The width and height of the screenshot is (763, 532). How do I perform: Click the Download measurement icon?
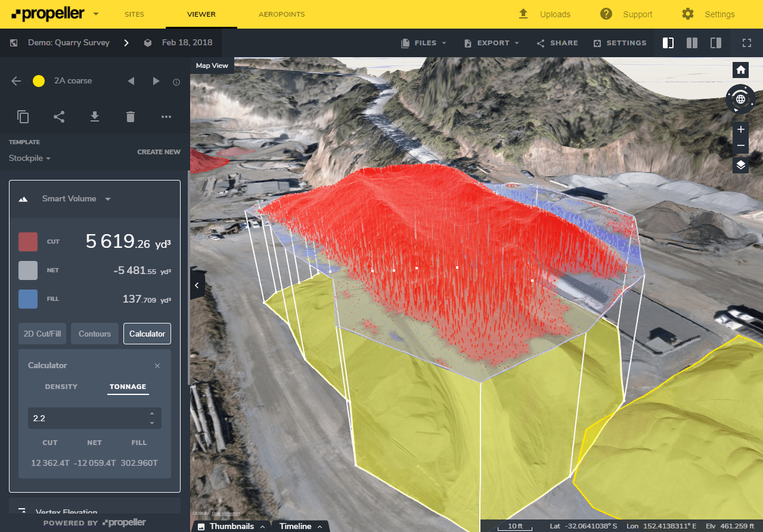(x=95, y=117)
